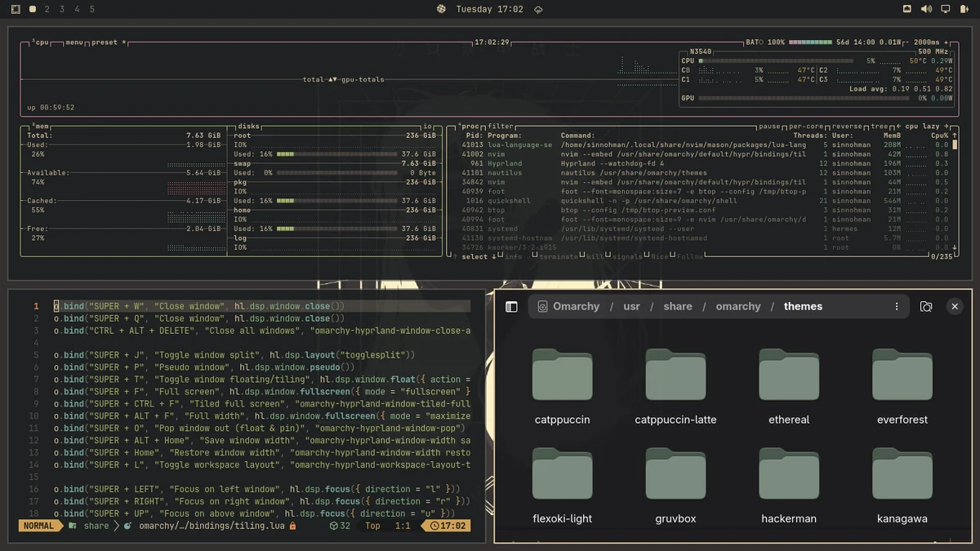This screenshot has height=551, width=980.
Task: Navigate to share breadcrumb in file manager
Action: pos(678,306)
